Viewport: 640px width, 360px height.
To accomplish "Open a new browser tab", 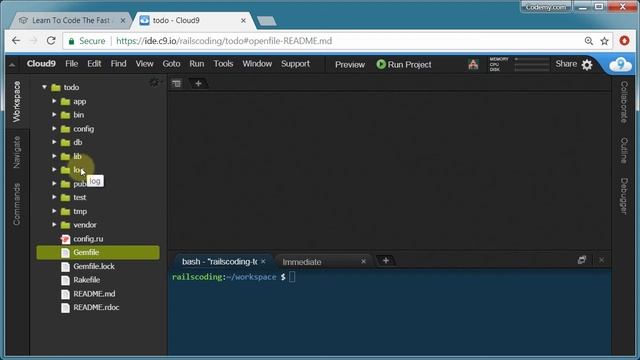I will 267,21.
